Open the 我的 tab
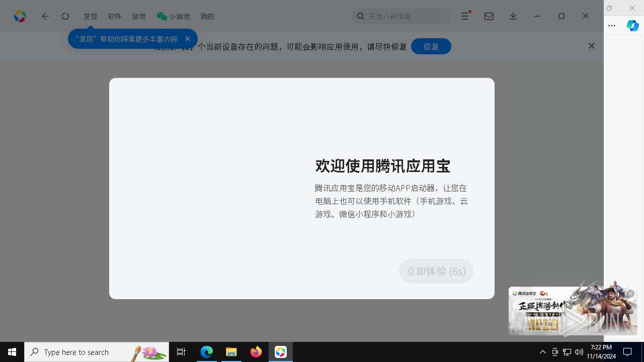This screenshot has height=362, width=644. (207, 16)
